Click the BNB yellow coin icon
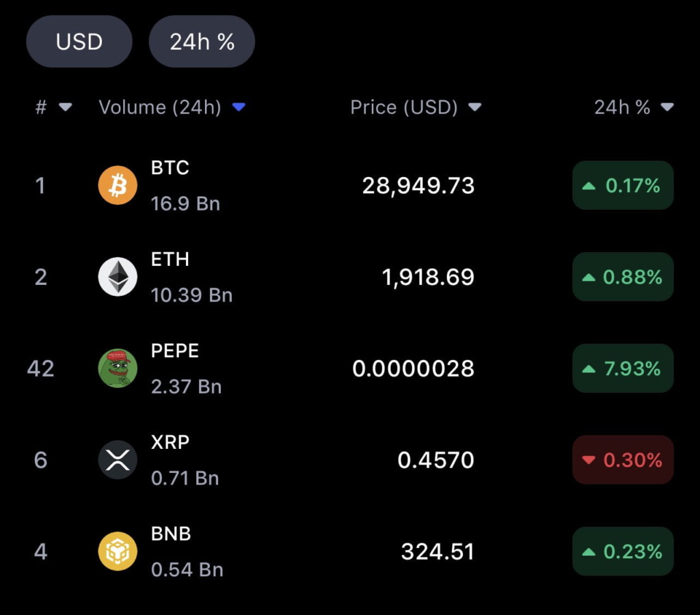Viewport: 700px width, 615px height. (x=118, y=551)
